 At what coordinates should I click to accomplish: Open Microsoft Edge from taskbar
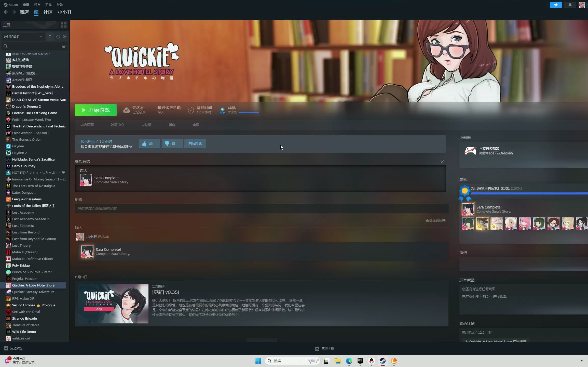coord(349,361)
